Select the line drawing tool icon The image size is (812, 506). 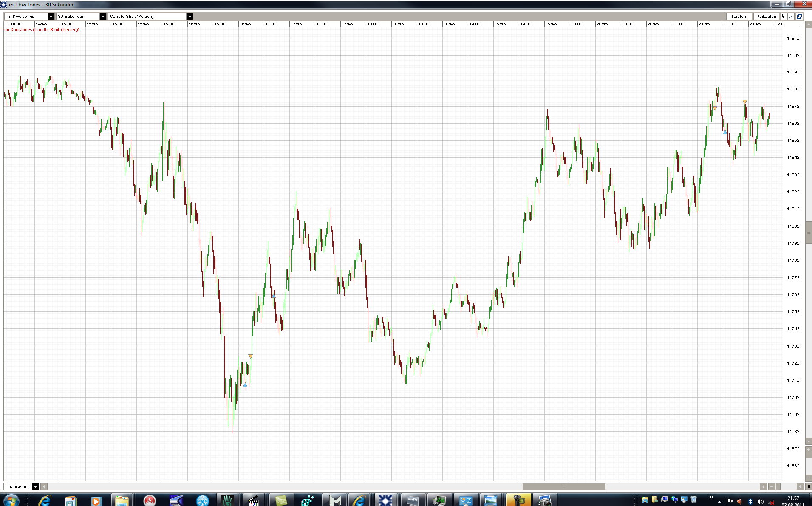(x=791, y=16)
